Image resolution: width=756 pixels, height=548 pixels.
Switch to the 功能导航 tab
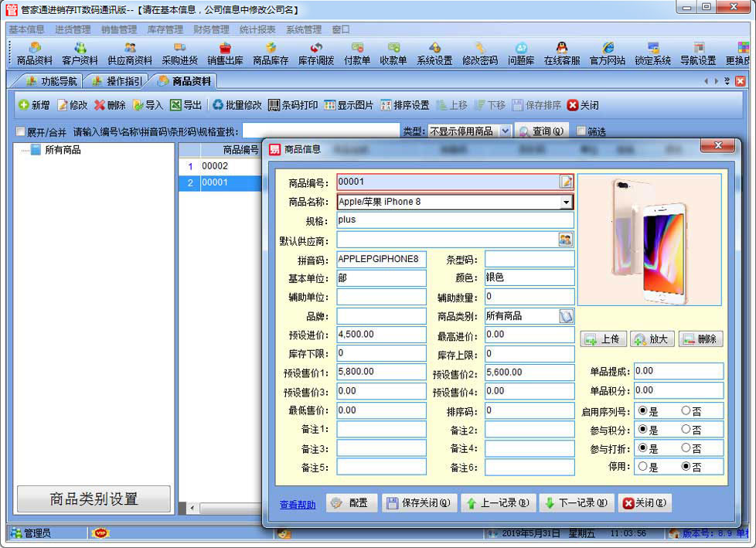(x=51, y=81)
